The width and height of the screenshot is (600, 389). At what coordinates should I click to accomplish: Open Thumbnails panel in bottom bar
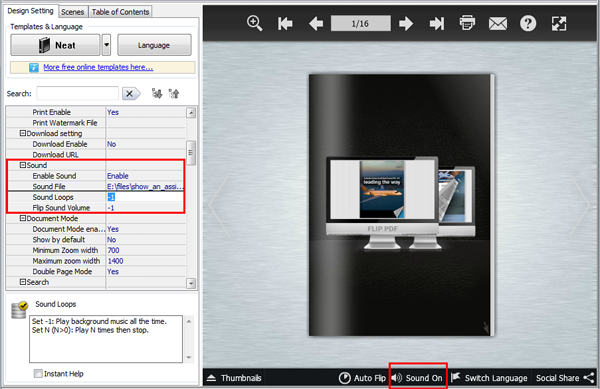[x=234, y=378]
